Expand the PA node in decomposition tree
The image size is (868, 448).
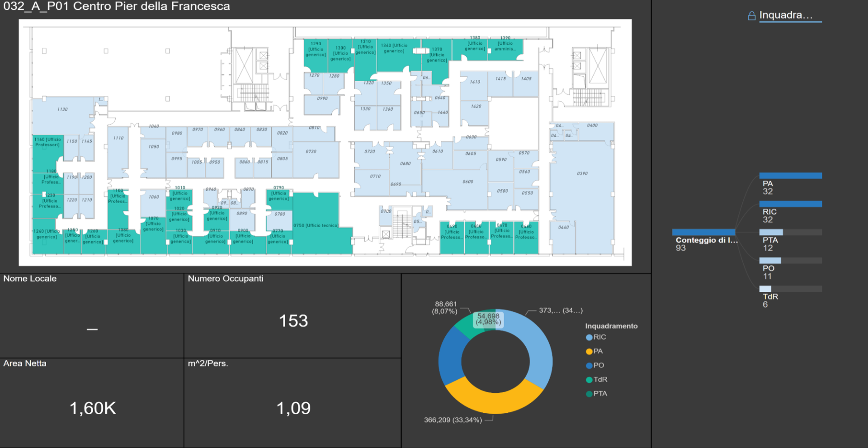790,176
